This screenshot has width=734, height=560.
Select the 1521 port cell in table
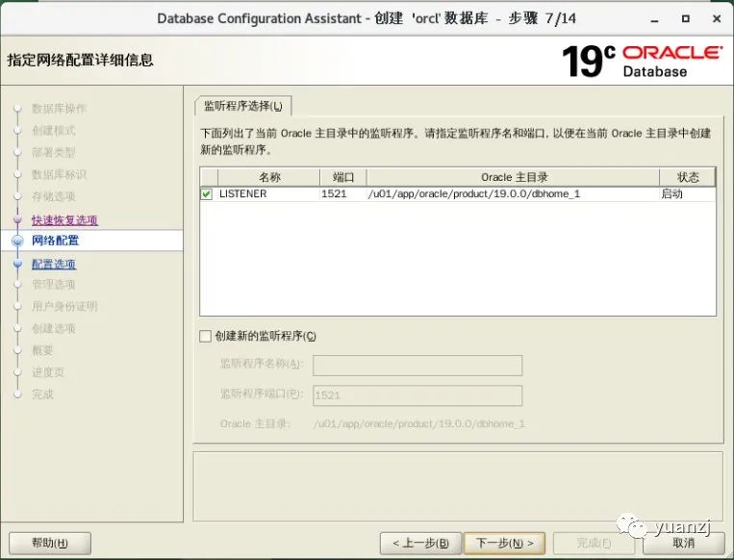tap(343, 193)
